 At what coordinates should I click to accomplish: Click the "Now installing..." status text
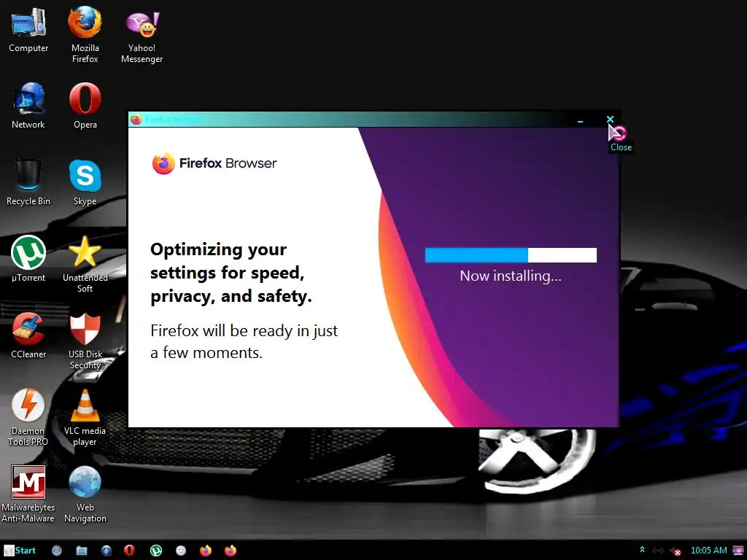click(511, 276)
